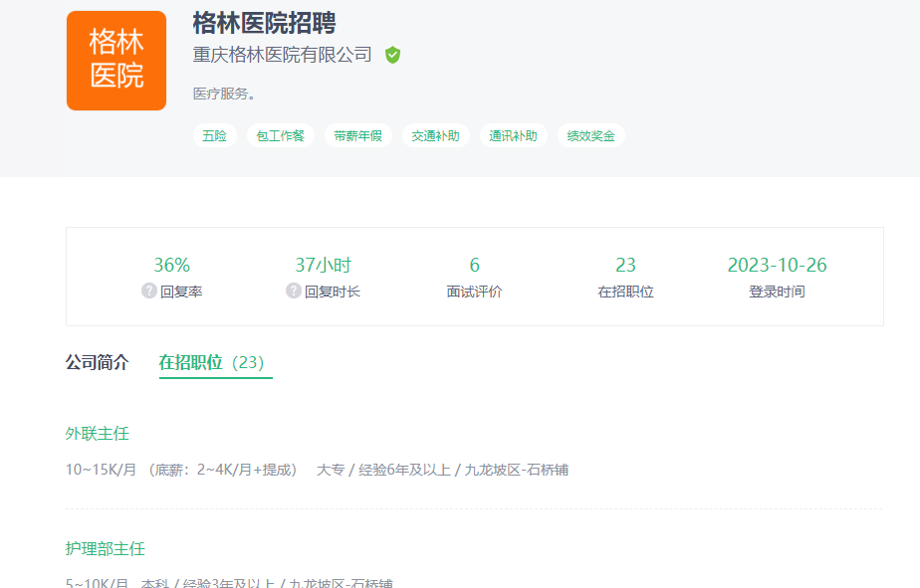Click the question mark beside 回复时长
Screen dimensions: 920x588
tap(294, 291)
